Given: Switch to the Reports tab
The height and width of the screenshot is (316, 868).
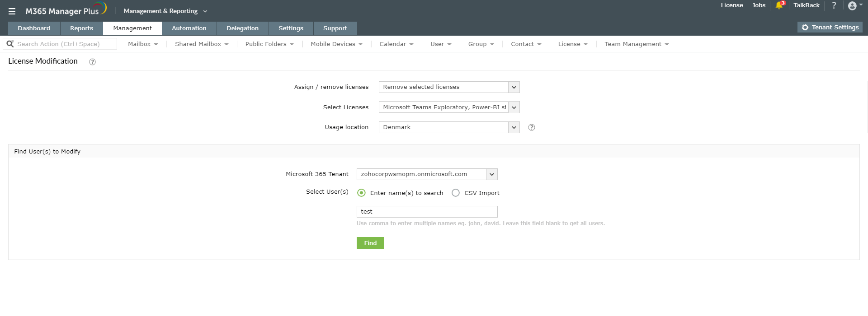Looking at the screenshot, I should [x=81, y=28].
